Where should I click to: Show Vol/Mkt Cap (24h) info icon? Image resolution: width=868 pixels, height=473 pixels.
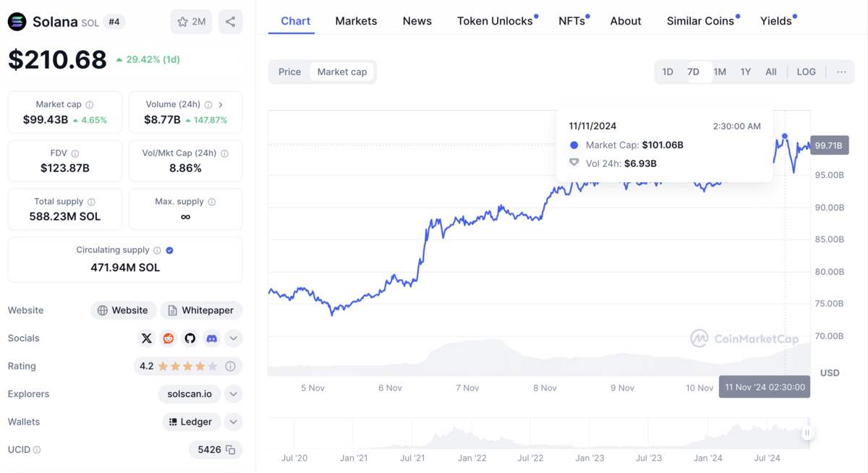[x=224, y=153]
